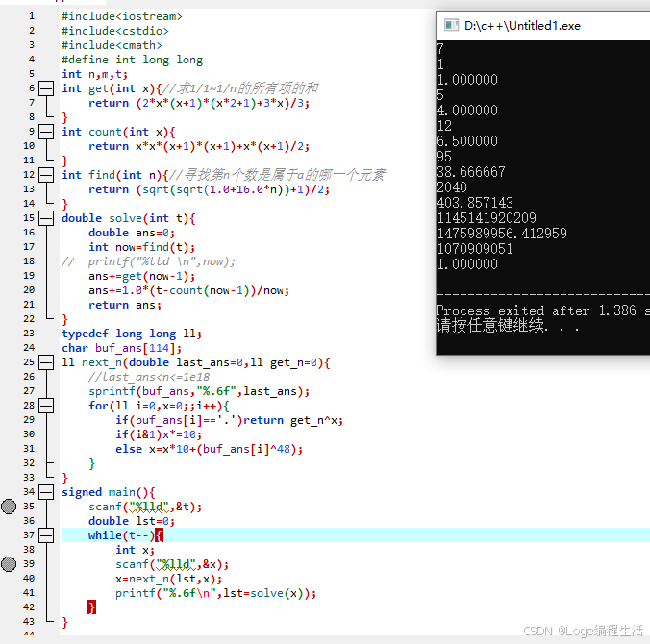Click the red highlighted closing brace on line 42
Viewport: 650px width, 644px height.
91,607
